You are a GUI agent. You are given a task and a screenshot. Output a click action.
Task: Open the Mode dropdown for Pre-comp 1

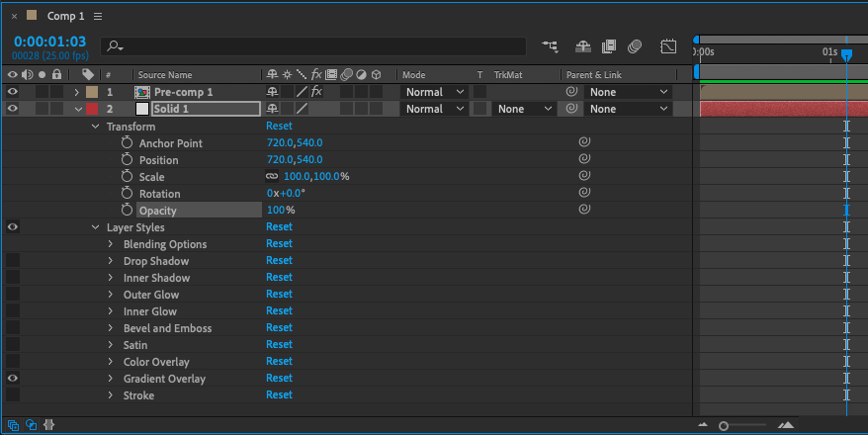pos(434,92)
